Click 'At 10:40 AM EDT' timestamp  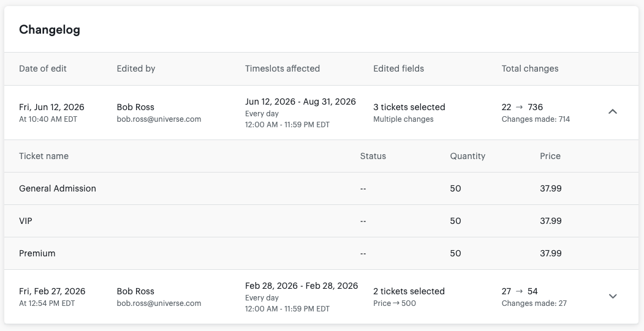click(48, 119)
